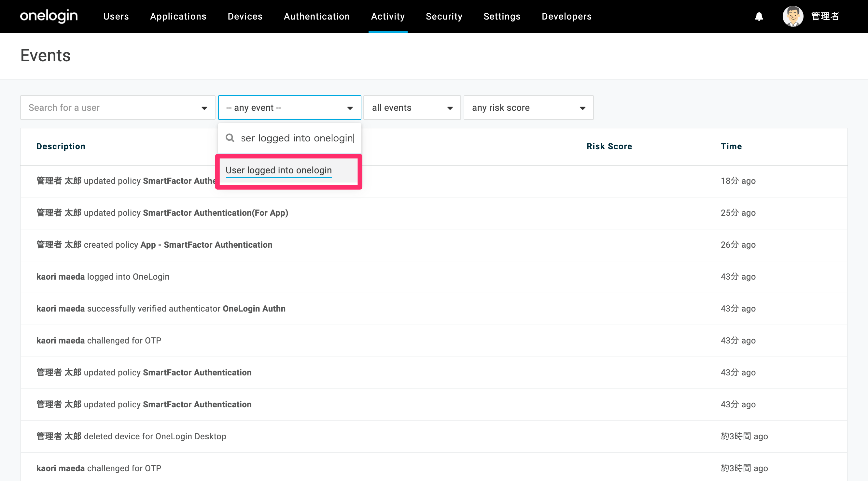Open the notifications bell
Screen dimensions: 868x481
[x=759, y=16]
